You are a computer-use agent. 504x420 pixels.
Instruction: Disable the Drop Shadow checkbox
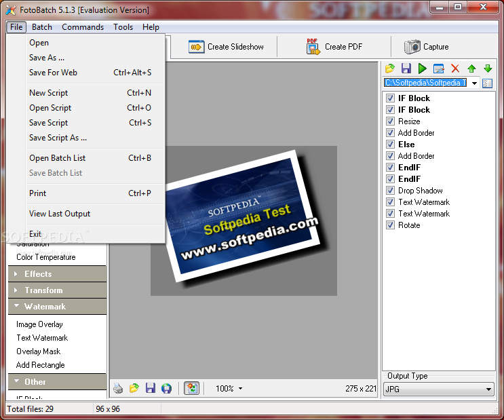click(390, 191)
